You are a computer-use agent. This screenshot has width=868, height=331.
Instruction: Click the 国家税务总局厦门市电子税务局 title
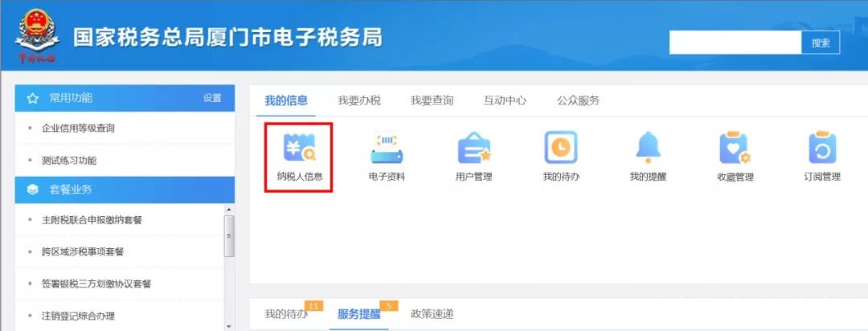(x=227, y=37)
